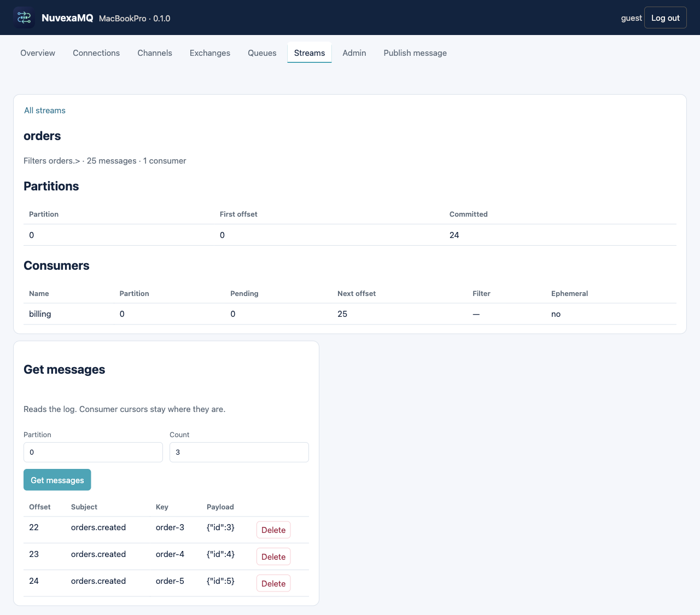The height and width of the screenshot is (615, 700).
Task: Click the NuvexaMQ brand title
Action: [x=67, y=18]
